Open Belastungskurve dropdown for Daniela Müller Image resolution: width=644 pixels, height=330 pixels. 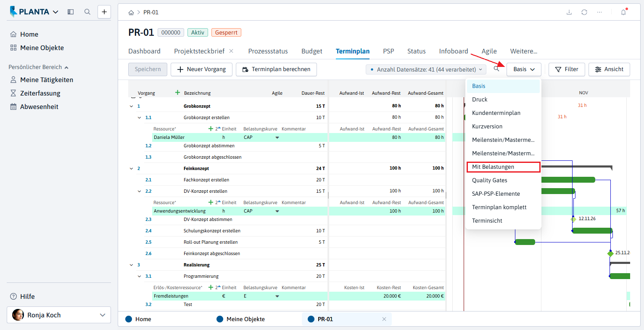click(x=277, y=137)
